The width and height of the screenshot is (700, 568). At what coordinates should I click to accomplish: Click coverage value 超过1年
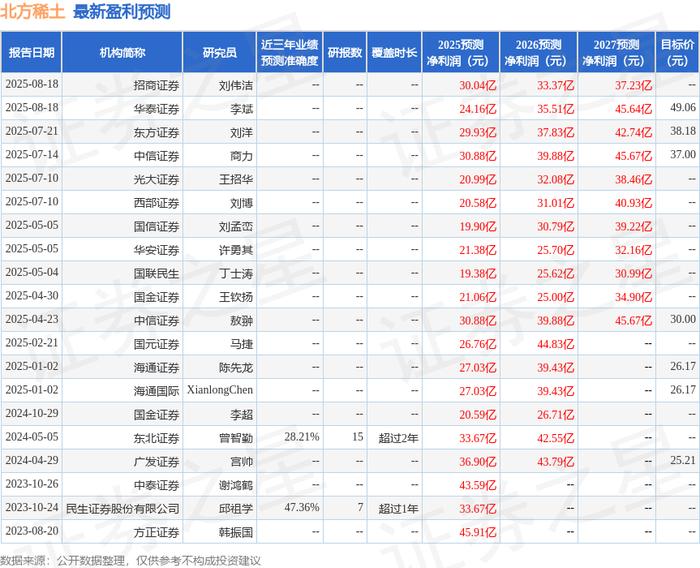(x=398, y=509)
